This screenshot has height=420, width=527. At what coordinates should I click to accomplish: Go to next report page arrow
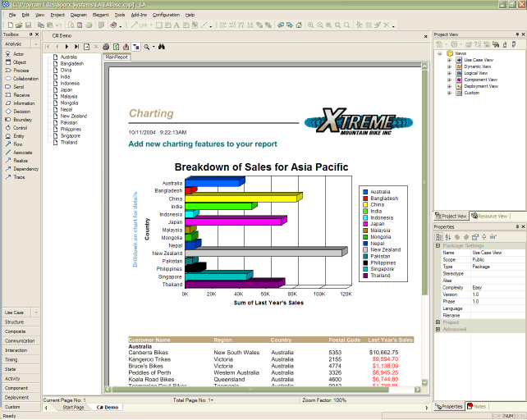pos(66,47)
